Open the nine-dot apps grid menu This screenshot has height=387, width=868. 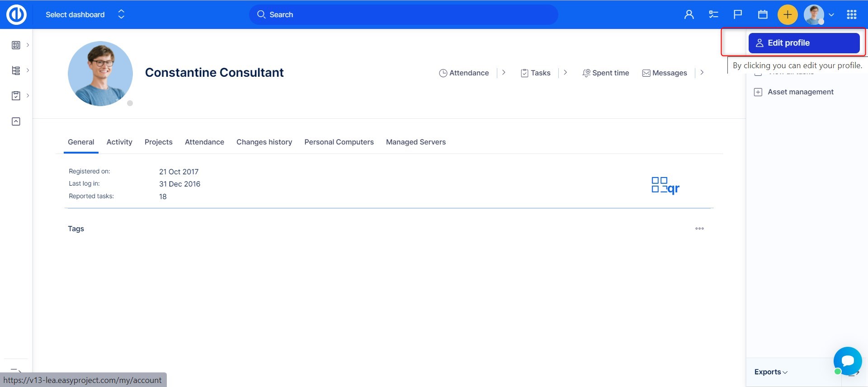pyautogui.click(x=852, y=14)
